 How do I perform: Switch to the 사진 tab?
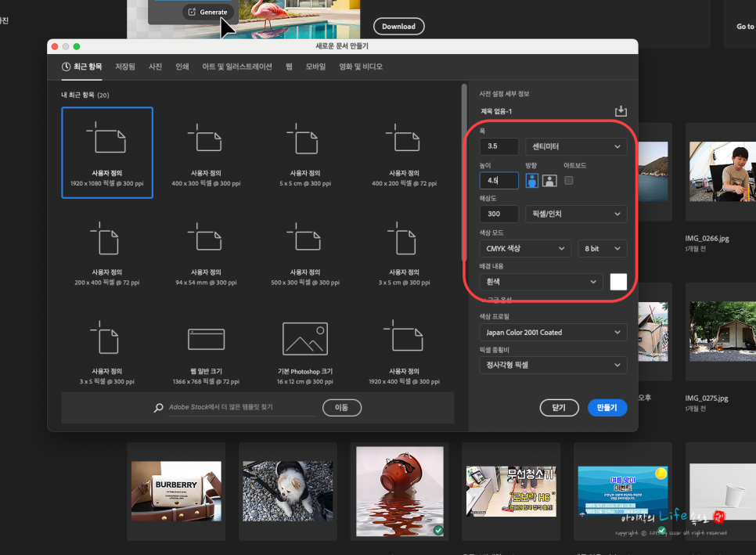point(155,67)
